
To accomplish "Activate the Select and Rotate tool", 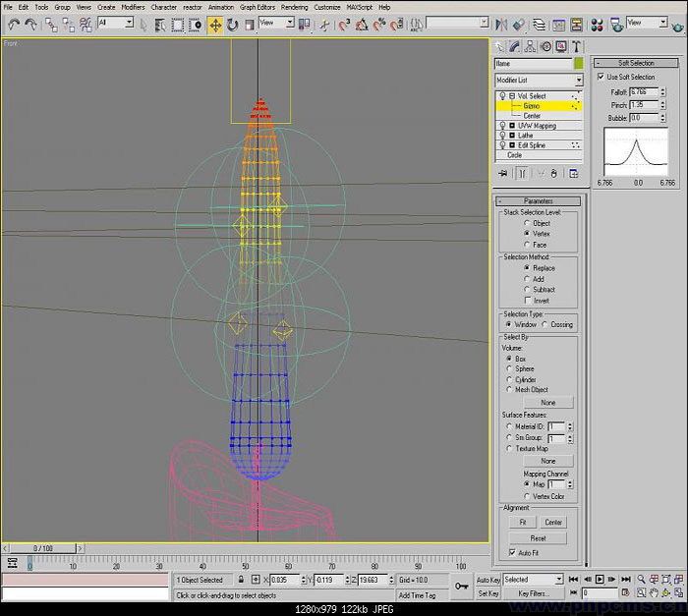I will pyautogui.click(x=233, y=25).
